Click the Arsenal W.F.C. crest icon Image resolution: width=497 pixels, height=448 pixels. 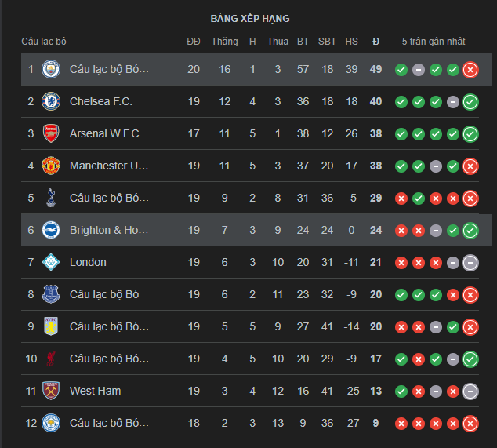[51, 133]
